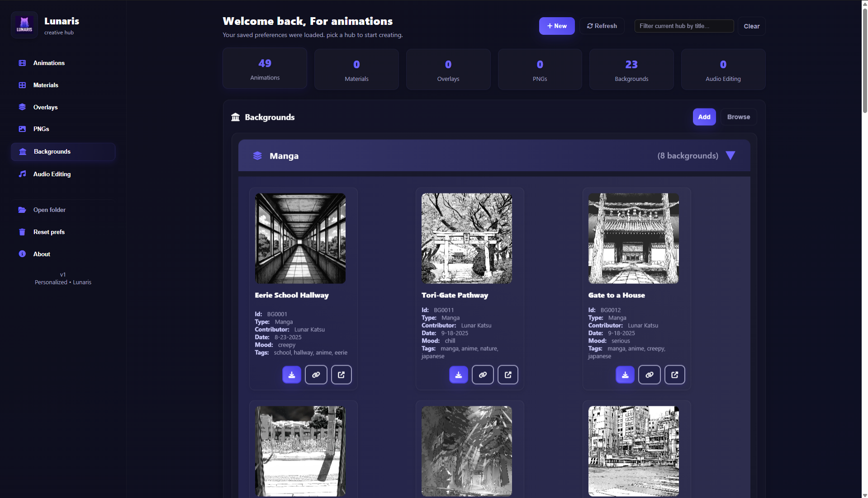Open the Materials panel from the sidebar
The width and height of the screenshot is (868, 498).
(46, 85)
